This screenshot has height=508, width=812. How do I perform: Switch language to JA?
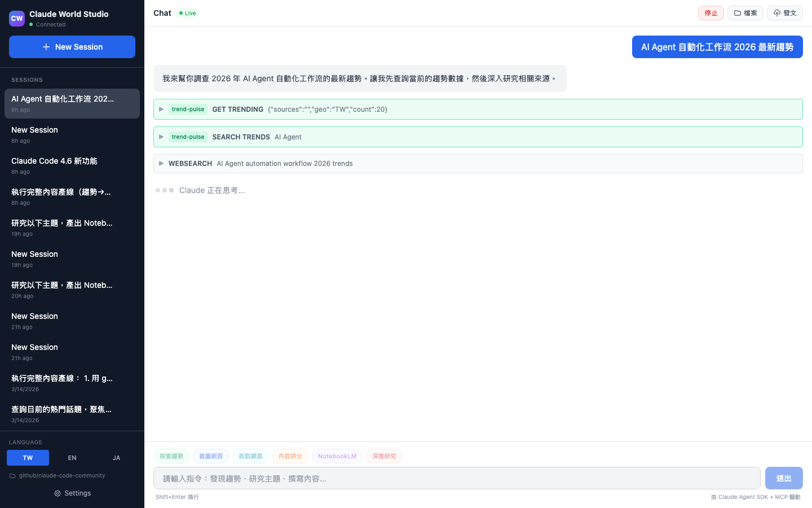(x=116, y=458)
